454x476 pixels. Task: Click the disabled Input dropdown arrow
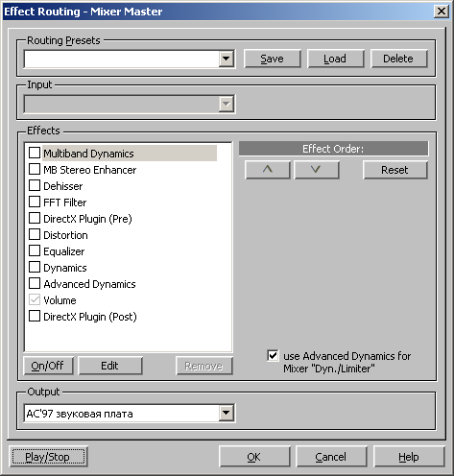tap(227, 104)
